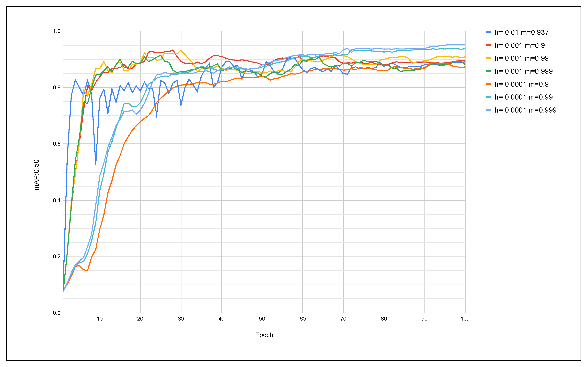The image size is (588, 367).
Task: Click the x-axis tick label '60'
Action: (303, 319)
